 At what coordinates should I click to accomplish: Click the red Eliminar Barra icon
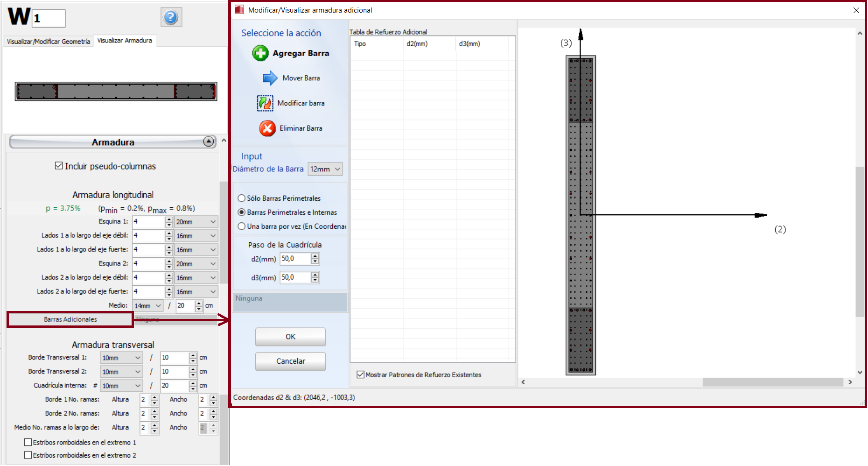click(267, 128)
